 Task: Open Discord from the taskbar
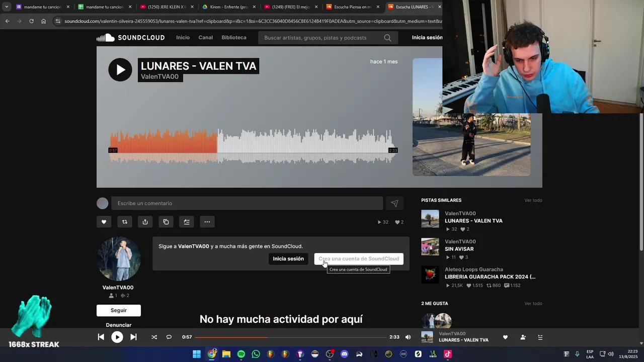[344, 354]
